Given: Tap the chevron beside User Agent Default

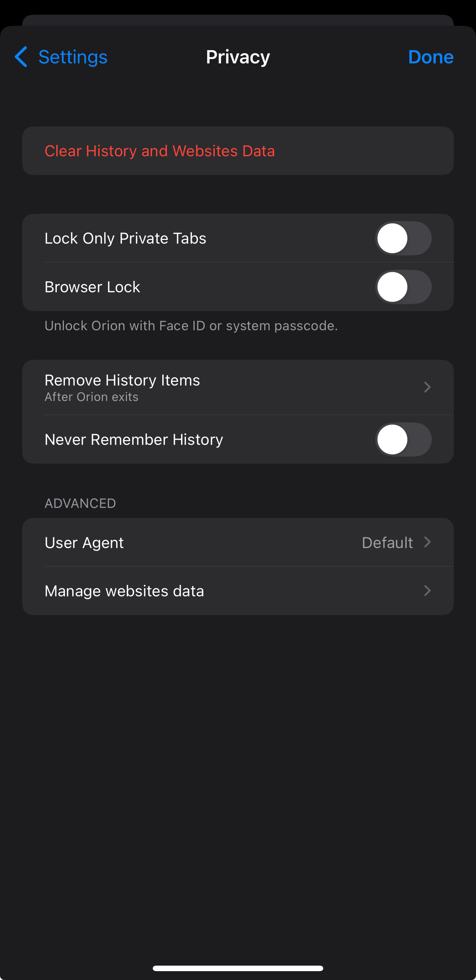Looking at the screenshot, I should click(x=427, y=542).
